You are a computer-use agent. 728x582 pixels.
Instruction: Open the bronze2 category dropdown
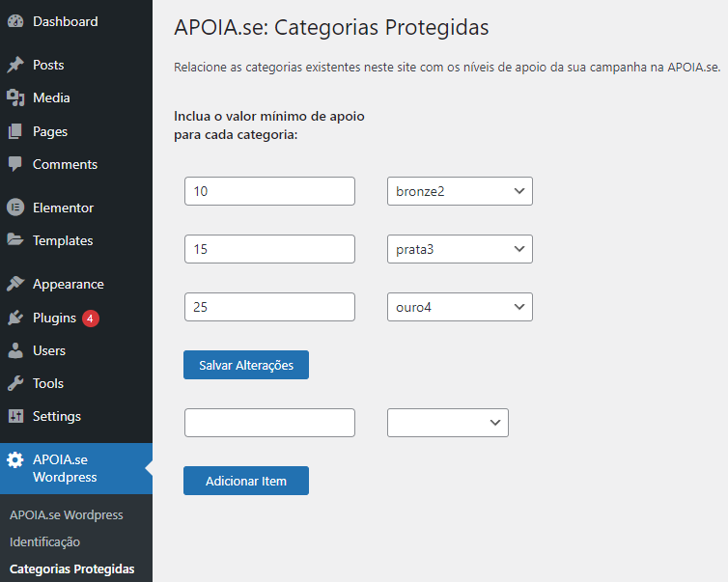460,191
